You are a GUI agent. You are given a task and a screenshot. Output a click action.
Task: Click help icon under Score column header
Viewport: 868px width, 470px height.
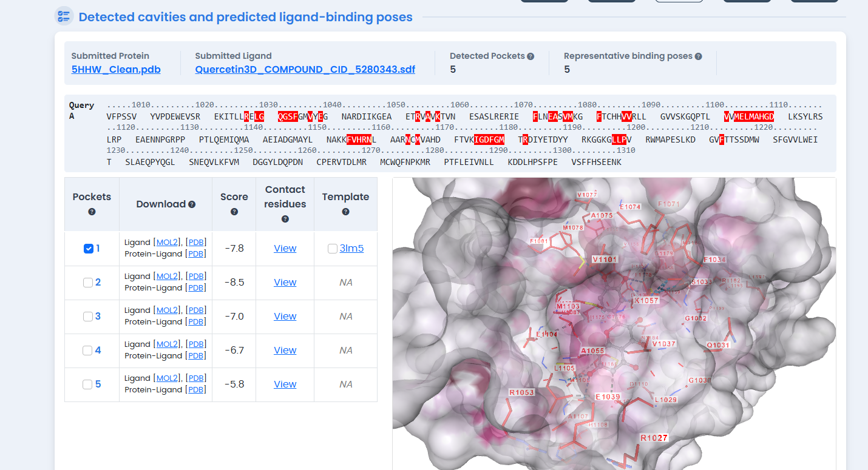(x=234, y=212)
